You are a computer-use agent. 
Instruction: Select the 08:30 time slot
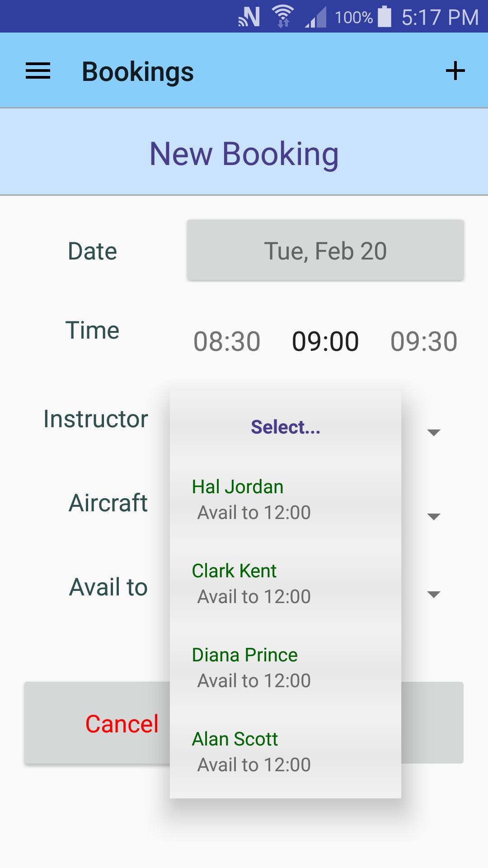[x=227, y=341]
